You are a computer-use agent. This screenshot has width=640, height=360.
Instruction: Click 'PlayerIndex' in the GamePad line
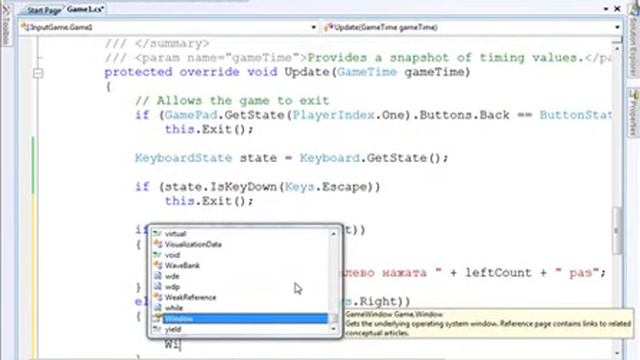coord(333,115)
